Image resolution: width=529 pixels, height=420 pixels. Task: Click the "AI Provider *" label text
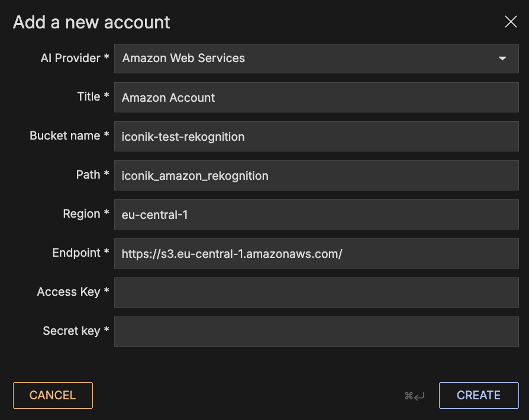pyautogui.click(x=75, y=58)
